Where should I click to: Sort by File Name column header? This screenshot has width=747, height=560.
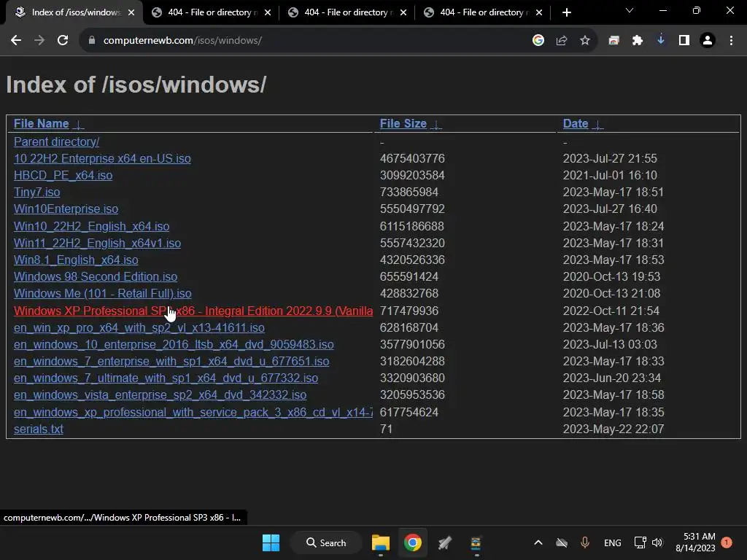coord(41,124)
